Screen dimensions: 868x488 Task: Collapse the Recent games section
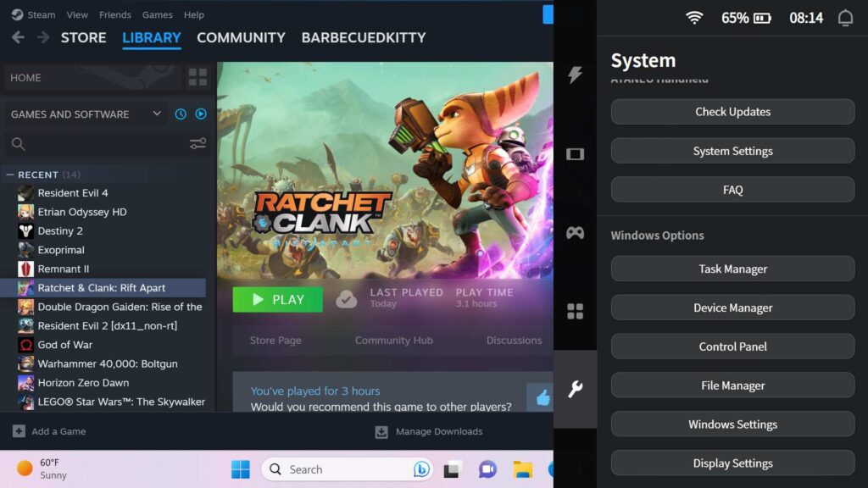pos(10,175)
